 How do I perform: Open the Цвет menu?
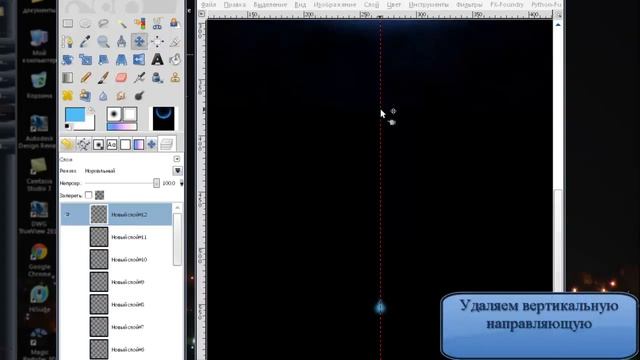[x=393, y=4]
